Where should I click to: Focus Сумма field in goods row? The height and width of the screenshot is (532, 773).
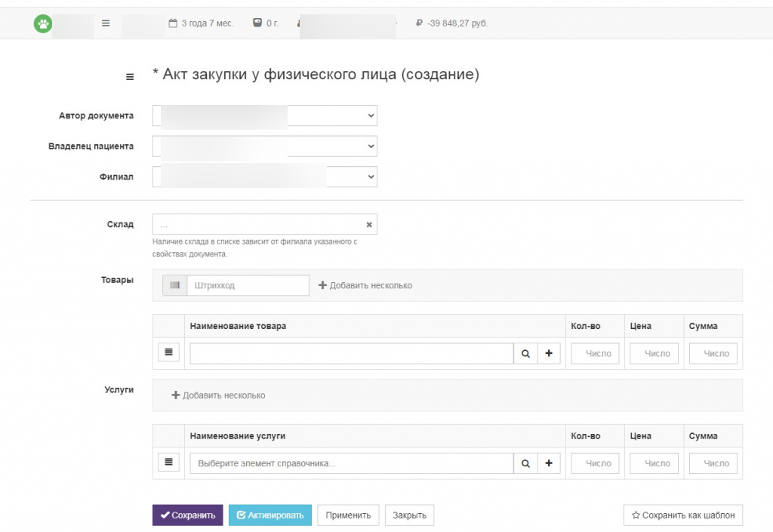pos(713,354)
